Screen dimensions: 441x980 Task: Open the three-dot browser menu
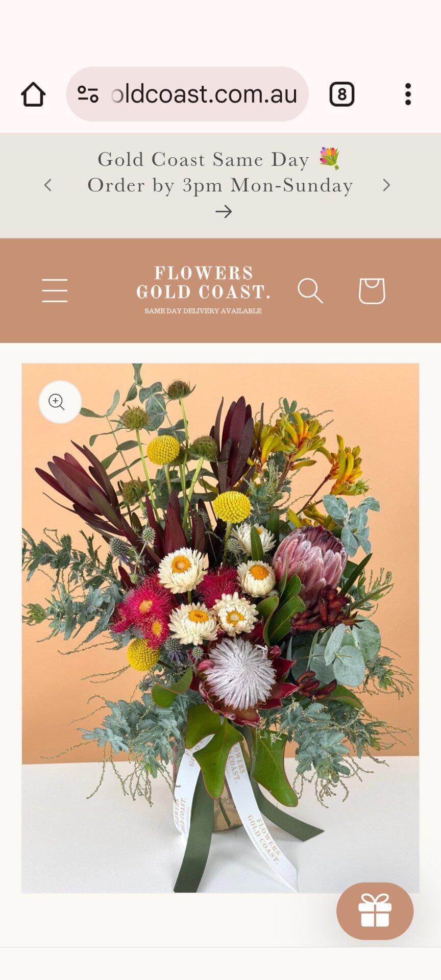pos(408,94)
